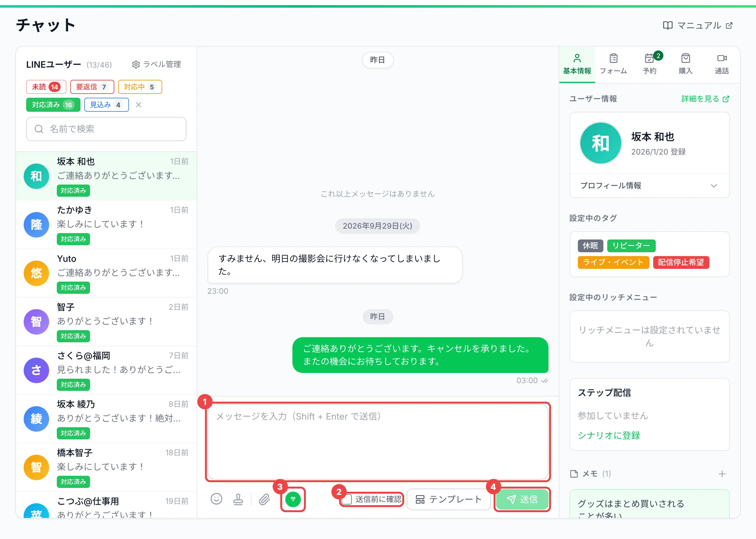
Task: Filter by 対応中 label
Action: click(140, 87)
